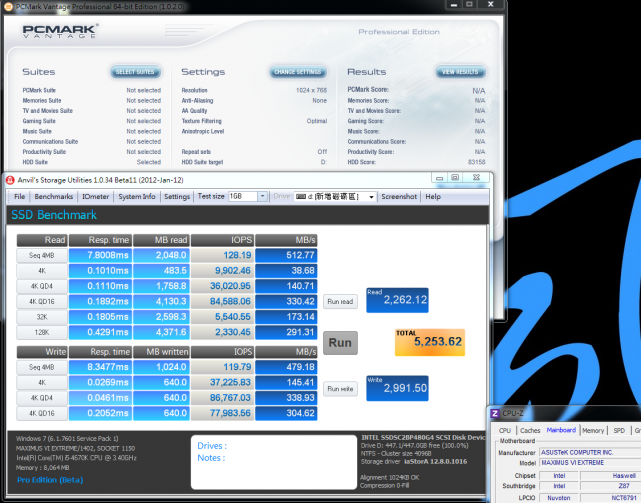Screen dimensions: 641x503
Task: Expand the Drive selection dropdown
Action: coord(371,197)
